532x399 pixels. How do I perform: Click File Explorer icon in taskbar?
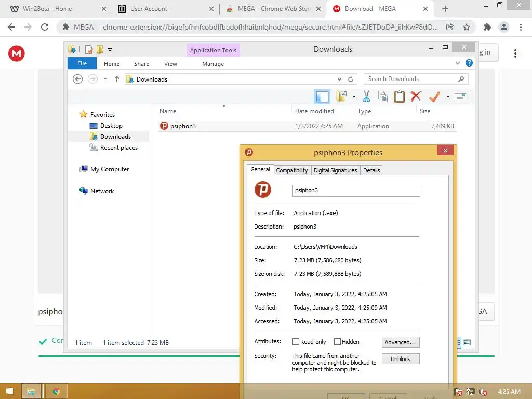click(31, 391)
